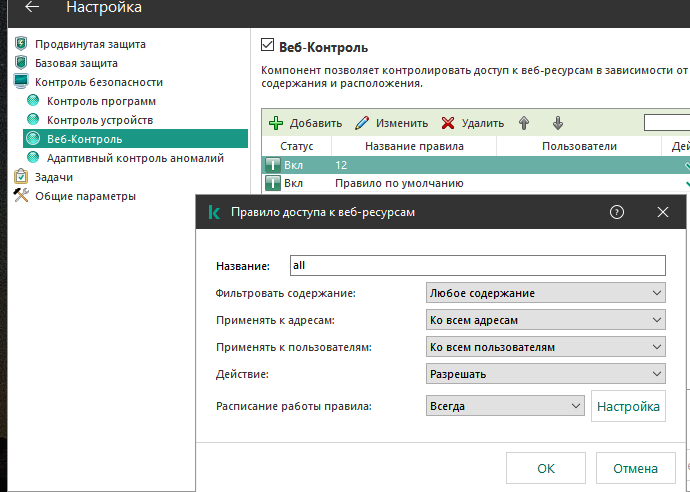Open Адаптивный контроль аномалий section
The height and width of the screenshot is (492, 690).
(x=135, y=158)
